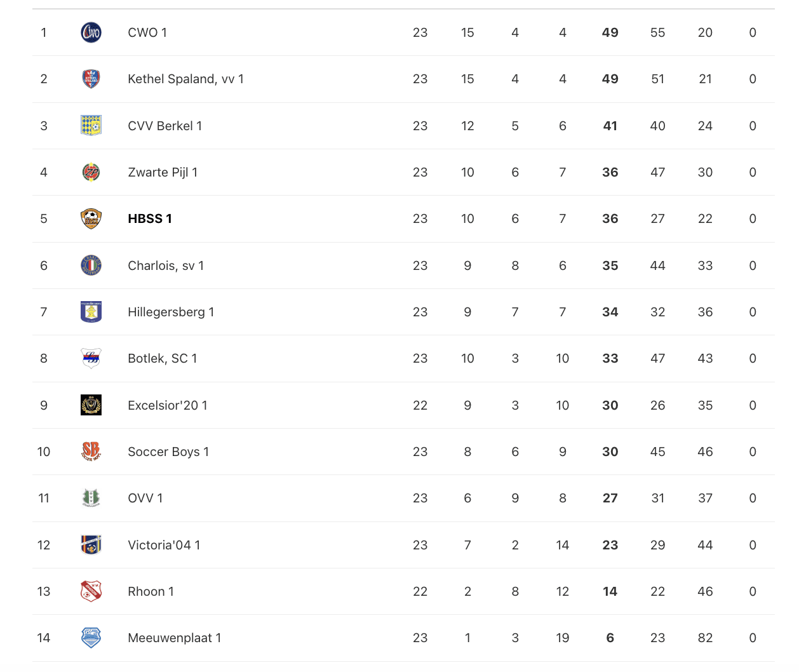
Task: Select the Meeuwenplaat 1 team name
Action: [x=175, y=638]
